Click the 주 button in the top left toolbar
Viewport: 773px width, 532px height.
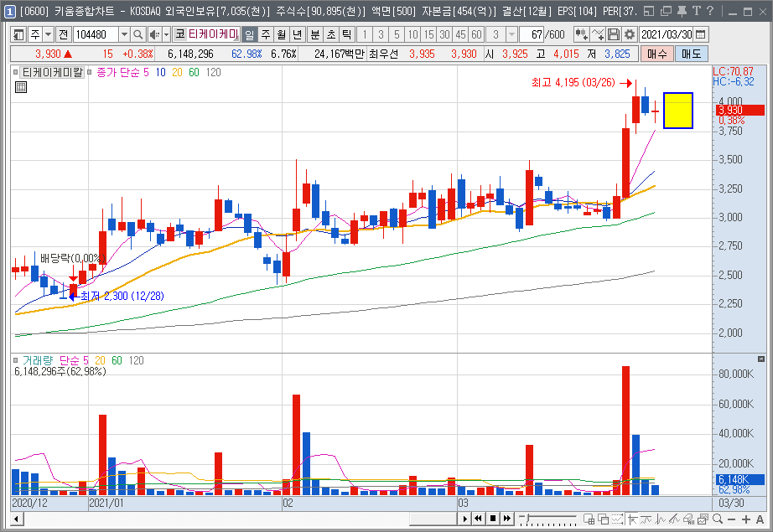coord(35,34)
